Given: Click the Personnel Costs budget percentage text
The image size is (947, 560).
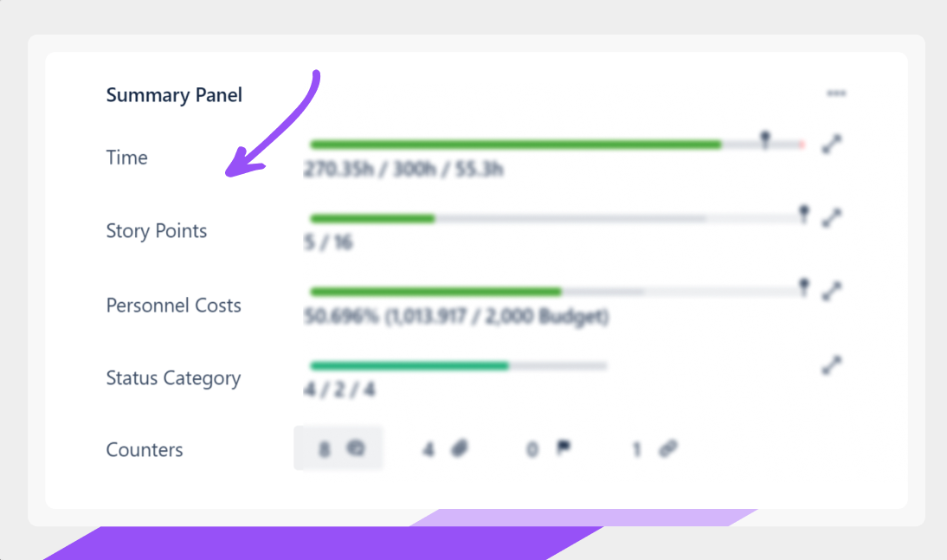Looking at the screenshot, I should point(456,316).
